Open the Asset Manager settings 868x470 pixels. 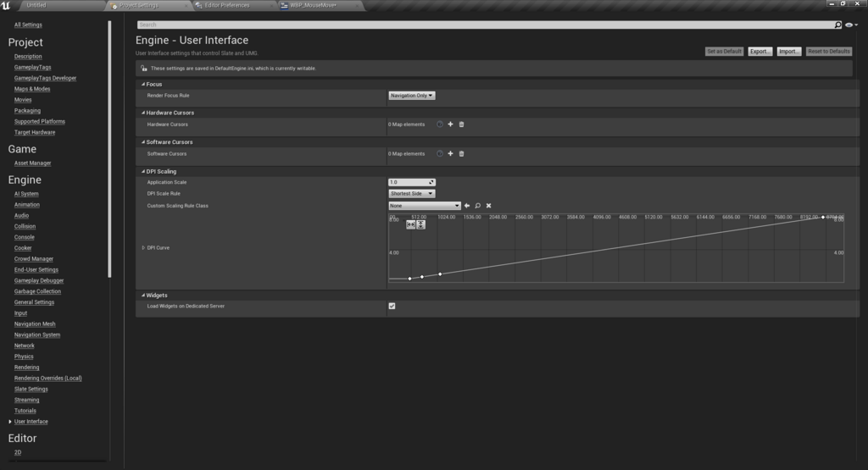[33, 163]
